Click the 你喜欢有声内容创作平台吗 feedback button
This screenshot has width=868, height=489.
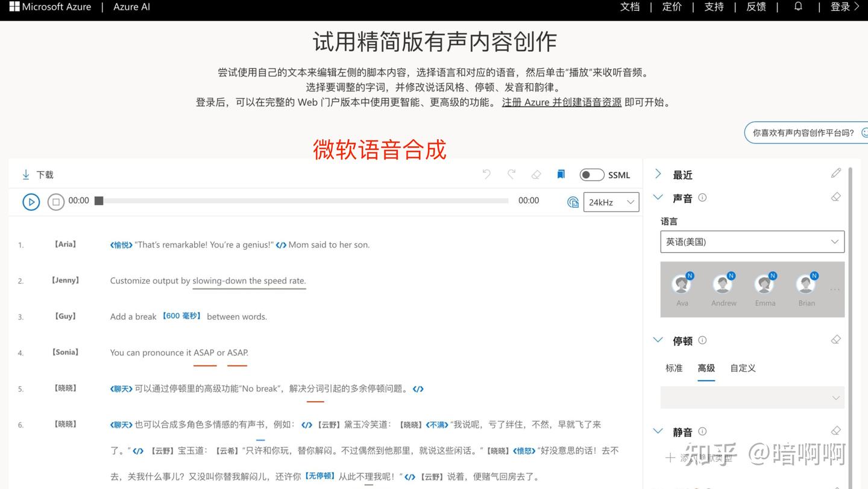807,132
